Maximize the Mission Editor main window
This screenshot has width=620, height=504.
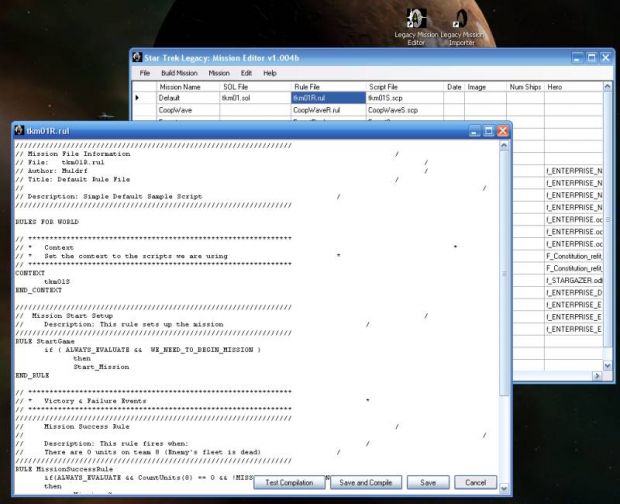tap(592, 58)
